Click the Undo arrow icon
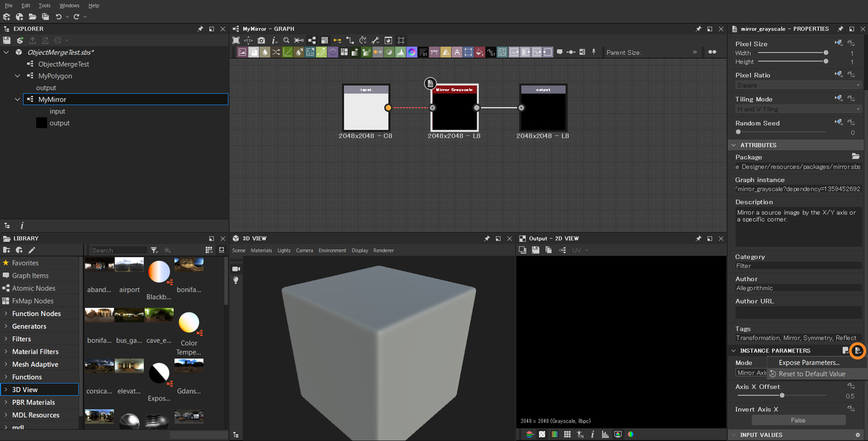The image size is (868, 441). click(x=59, y=17)
